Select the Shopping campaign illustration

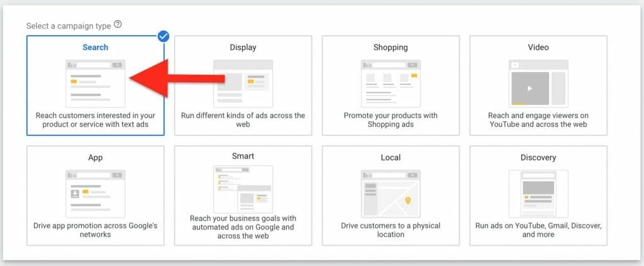coord(391,84)
